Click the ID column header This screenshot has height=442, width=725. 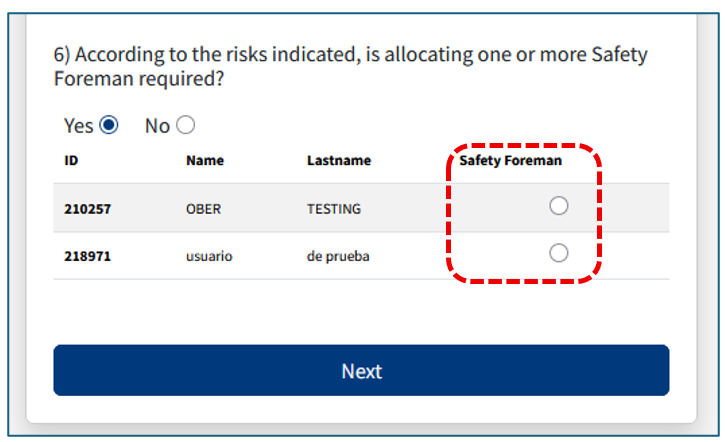pos(71,160)
